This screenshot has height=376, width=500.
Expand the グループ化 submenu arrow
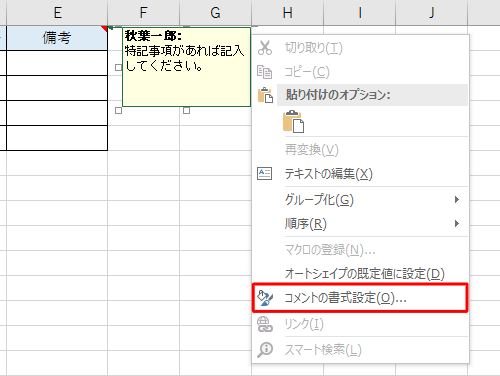457,199
